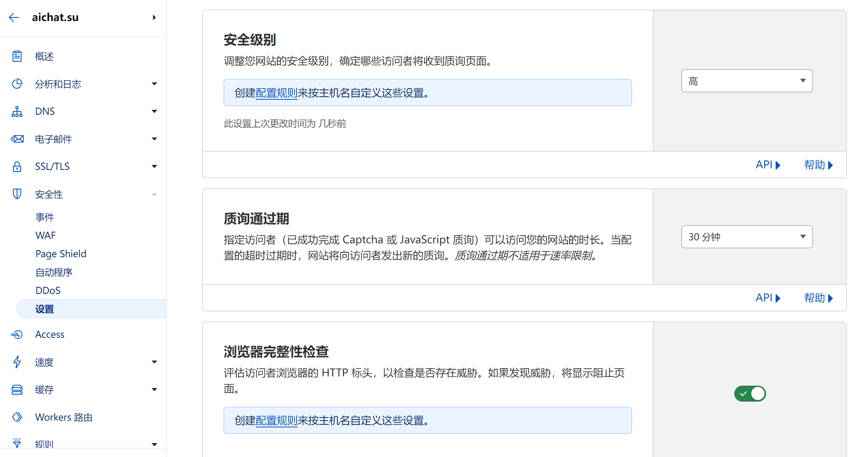This screenshot has height=457, width=868.
Task: Click the lightning bolt icon for 速度
Action: [17, 362]
